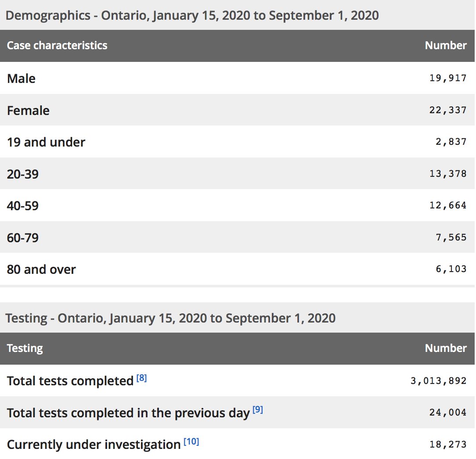Open footnote [8] link beside Total tests completed
Viewport: 476px width, 459px height.
(x=141, y=378)
